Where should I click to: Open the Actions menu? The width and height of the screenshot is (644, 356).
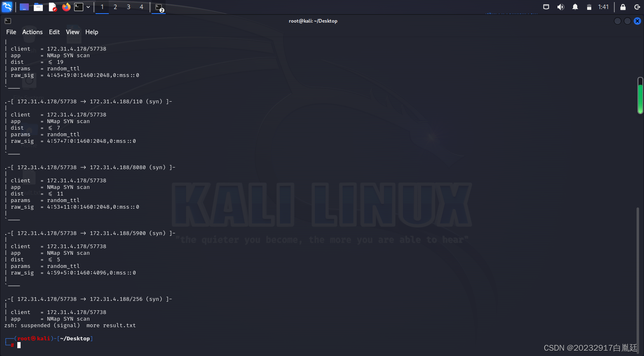33,32
